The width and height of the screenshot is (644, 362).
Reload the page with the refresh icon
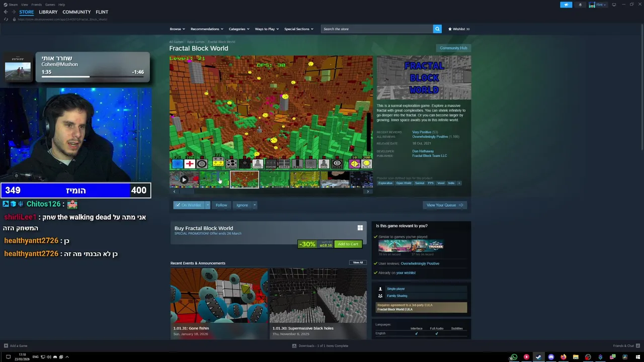pyautogui.click(x=6, y=19)
